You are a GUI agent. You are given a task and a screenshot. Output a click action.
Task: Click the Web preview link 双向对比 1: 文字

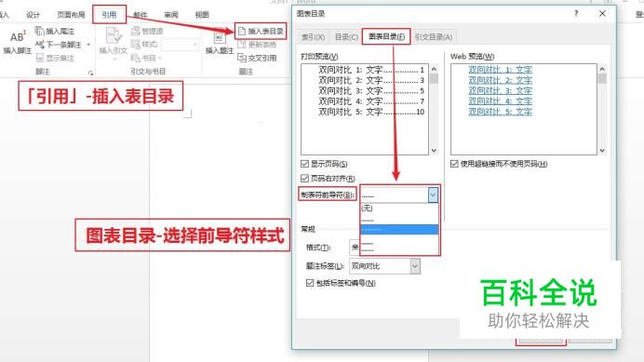click(501, 70)
